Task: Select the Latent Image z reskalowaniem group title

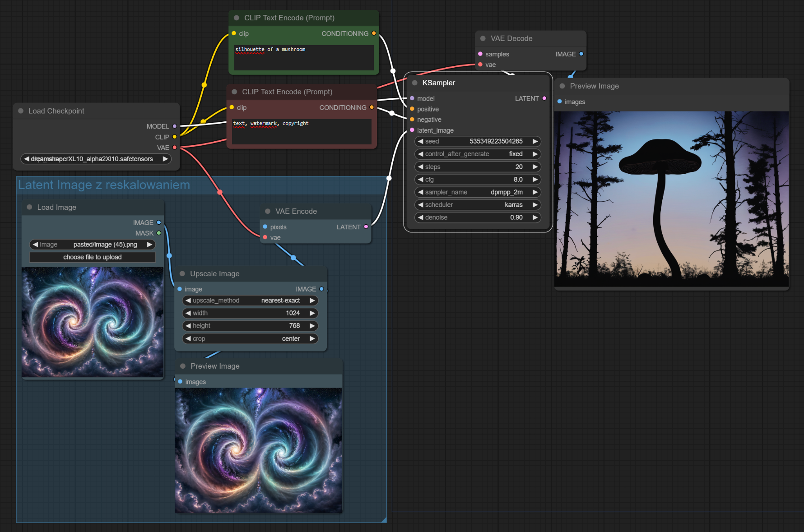Action: coord(104,185)
